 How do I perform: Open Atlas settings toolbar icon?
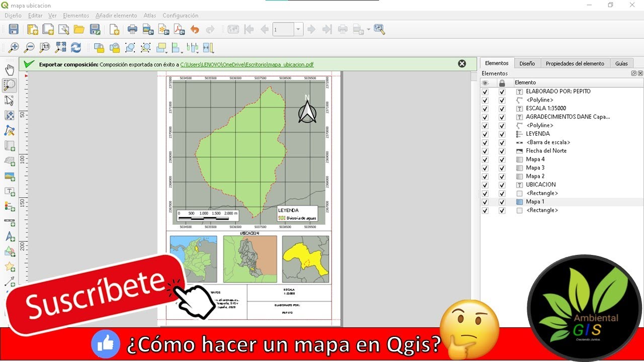(379, 29)
